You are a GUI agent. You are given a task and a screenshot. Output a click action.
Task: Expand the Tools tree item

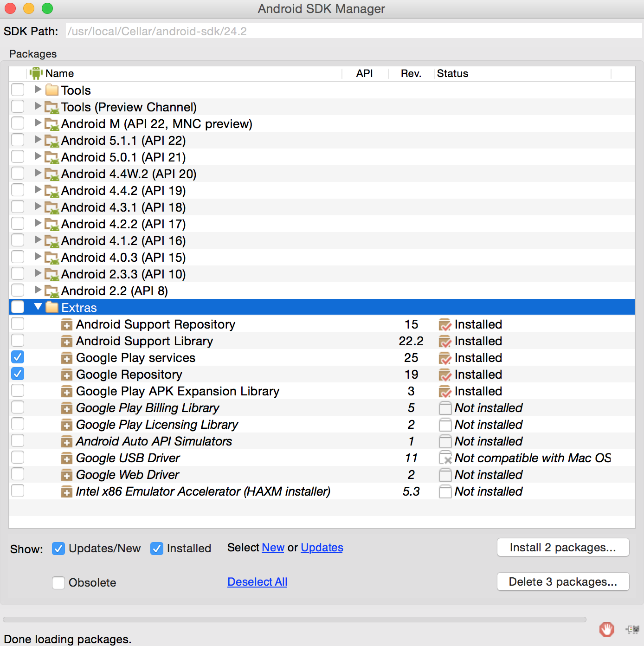point(37,90)
